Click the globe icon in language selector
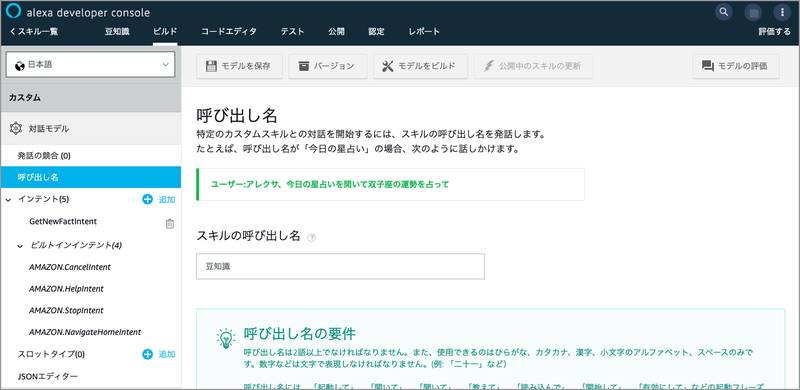This screenshot has height=390, width=800. (x=20, y=65)
